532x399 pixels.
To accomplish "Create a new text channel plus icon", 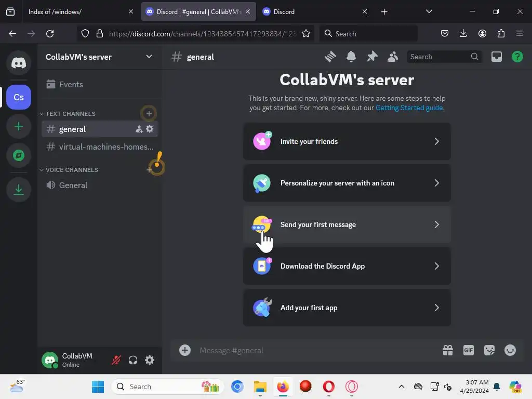I will (149, 114).
